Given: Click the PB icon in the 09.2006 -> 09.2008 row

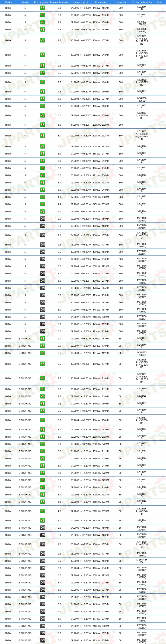Looking at the screenshot, I should (43, 444).
